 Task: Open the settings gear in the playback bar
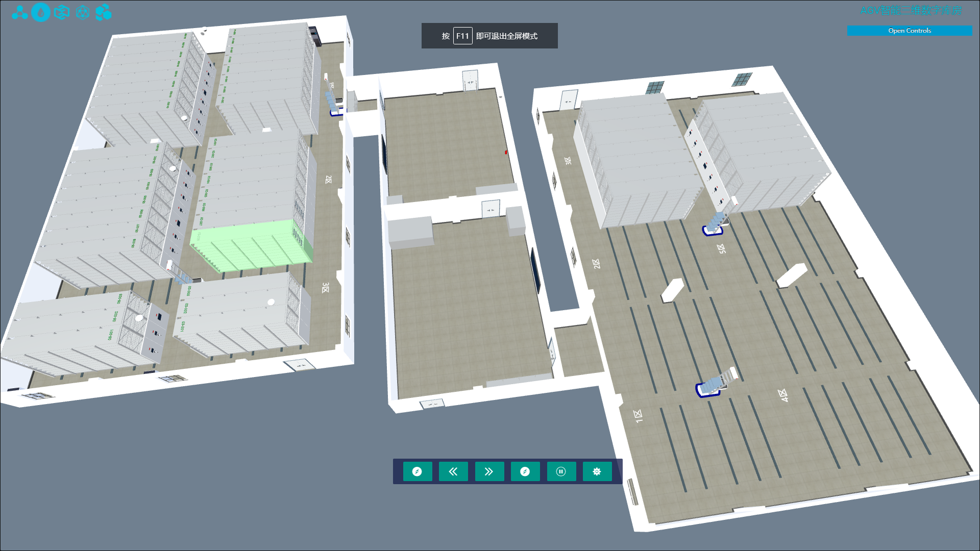[597, 471]
